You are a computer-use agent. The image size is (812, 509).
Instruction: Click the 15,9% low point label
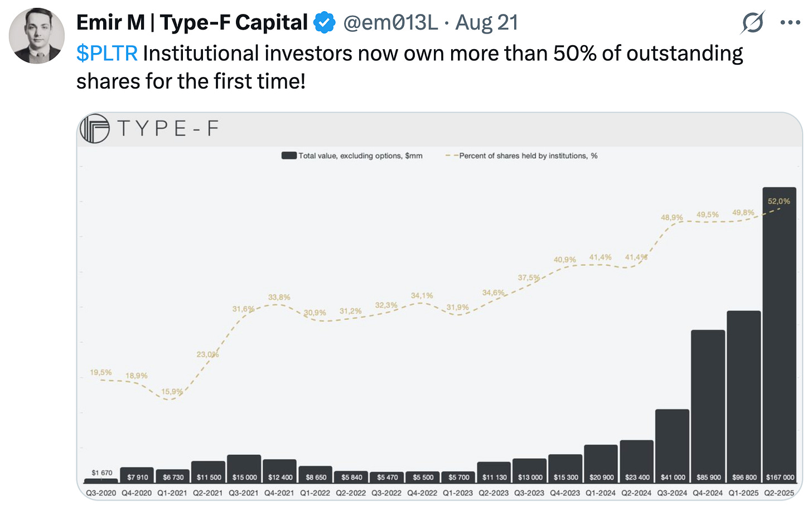pos(172,392)
